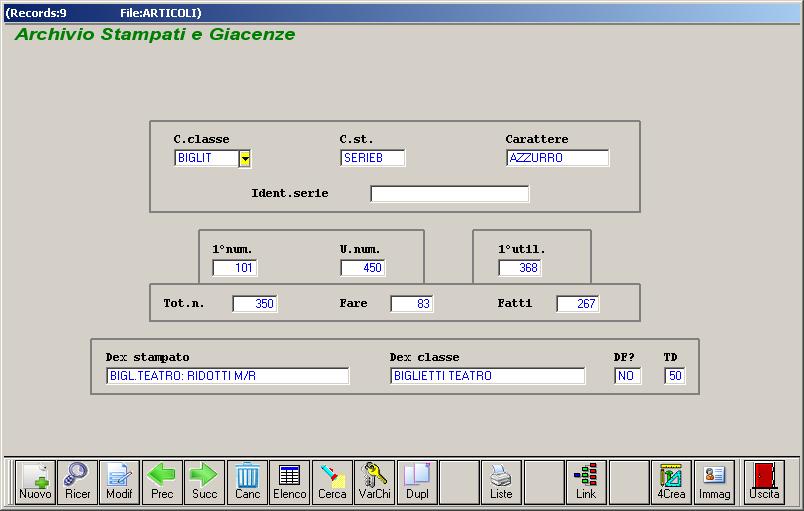804x511 pixels.
Task: Click the 1°num. field with 101
Action: click(235, 268)
